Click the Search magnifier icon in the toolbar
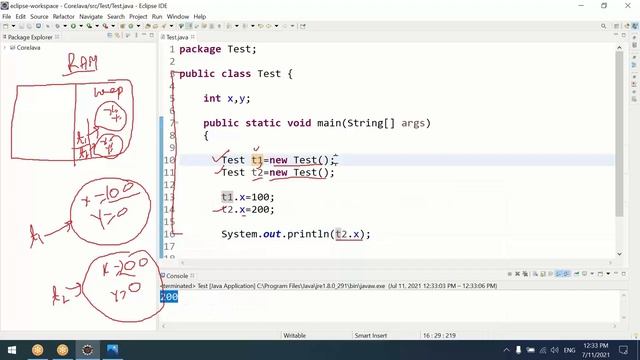The width and height of the screenshot is (640, 360). 603,26
